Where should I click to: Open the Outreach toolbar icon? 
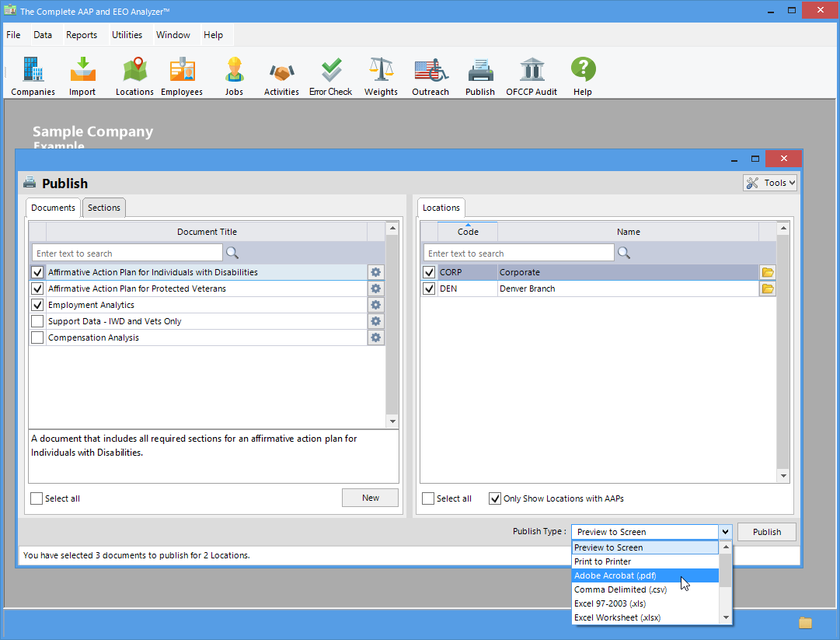pyautogui.click(x=430, y=76)
